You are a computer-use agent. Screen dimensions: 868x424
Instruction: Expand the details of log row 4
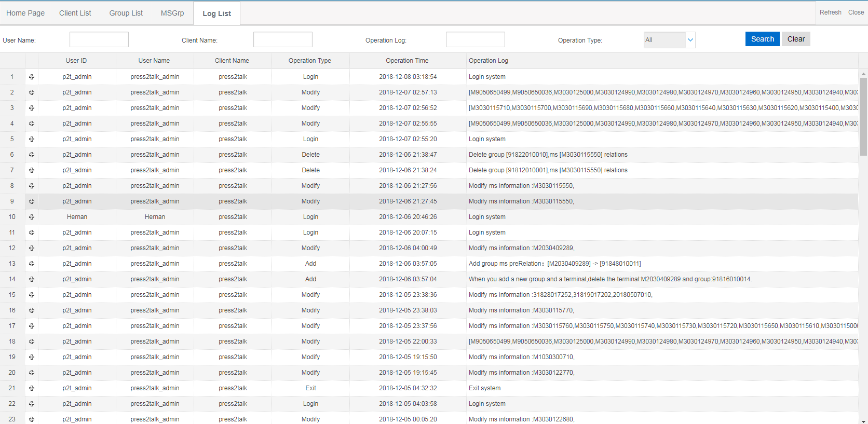click(x=32, y=124)
